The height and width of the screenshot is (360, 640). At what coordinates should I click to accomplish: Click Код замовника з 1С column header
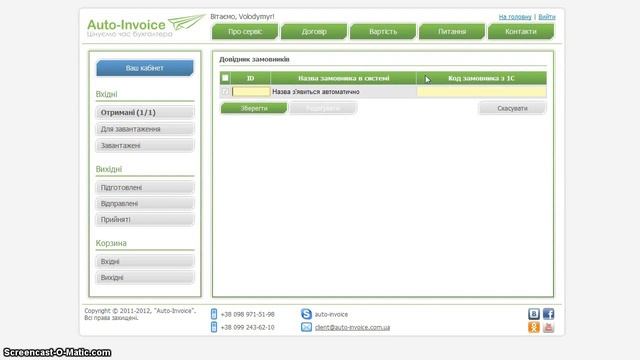point(481,78)
